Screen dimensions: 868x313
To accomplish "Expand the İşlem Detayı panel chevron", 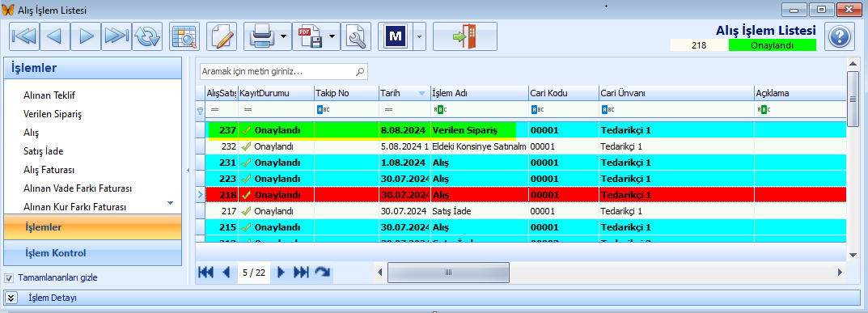I will click(11, 298).
